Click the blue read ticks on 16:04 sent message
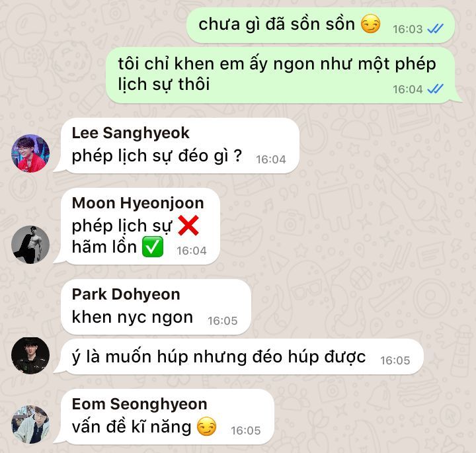Screen dimensions: 476x453 click(x=435, y=89)
